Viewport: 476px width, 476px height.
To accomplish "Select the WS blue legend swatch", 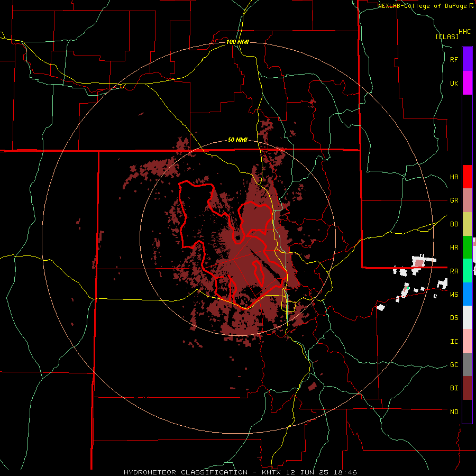I will [x=467, y=294].
